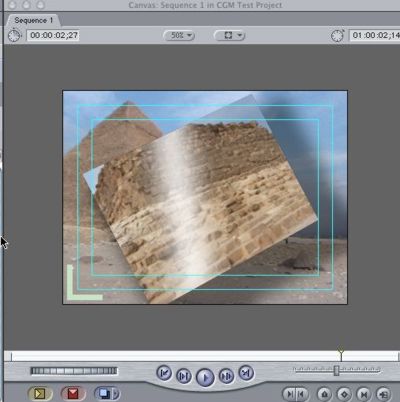The width and height of the screenshot is (400, 402).
Task: Open the 50% zoom pop-up menu
Action: click(179, 35)
